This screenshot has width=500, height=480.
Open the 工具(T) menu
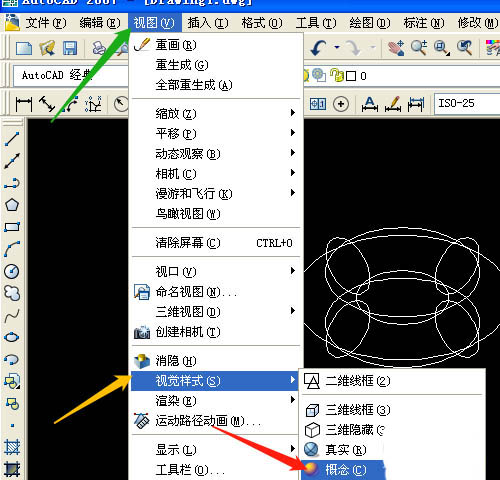[x=316, y=23]
